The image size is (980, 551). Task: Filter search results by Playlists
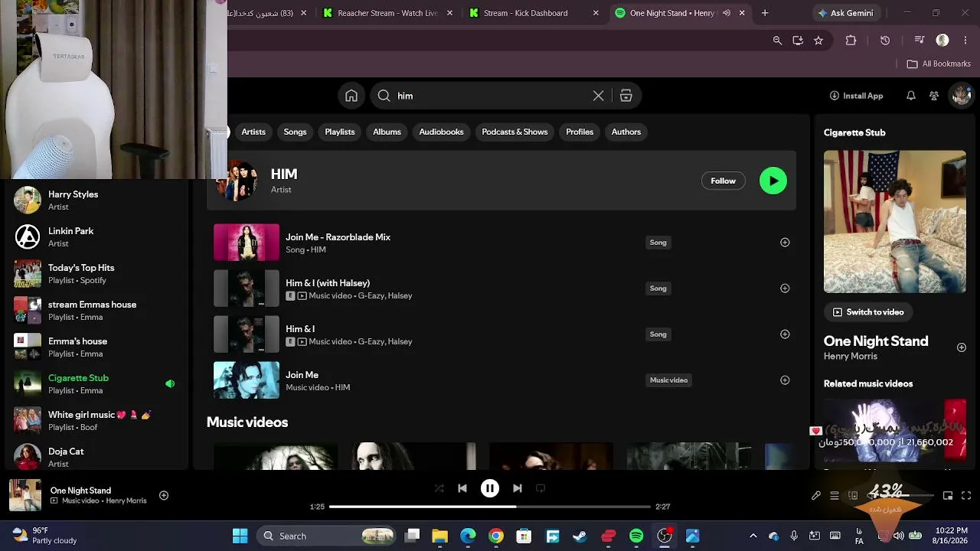click(340, 132)
